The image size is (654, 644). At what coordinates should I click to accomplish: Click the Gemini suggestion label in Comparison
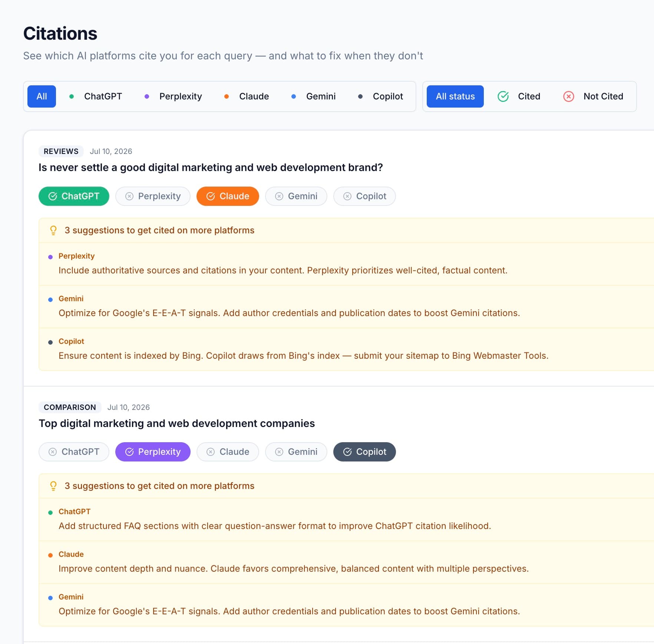71,597
